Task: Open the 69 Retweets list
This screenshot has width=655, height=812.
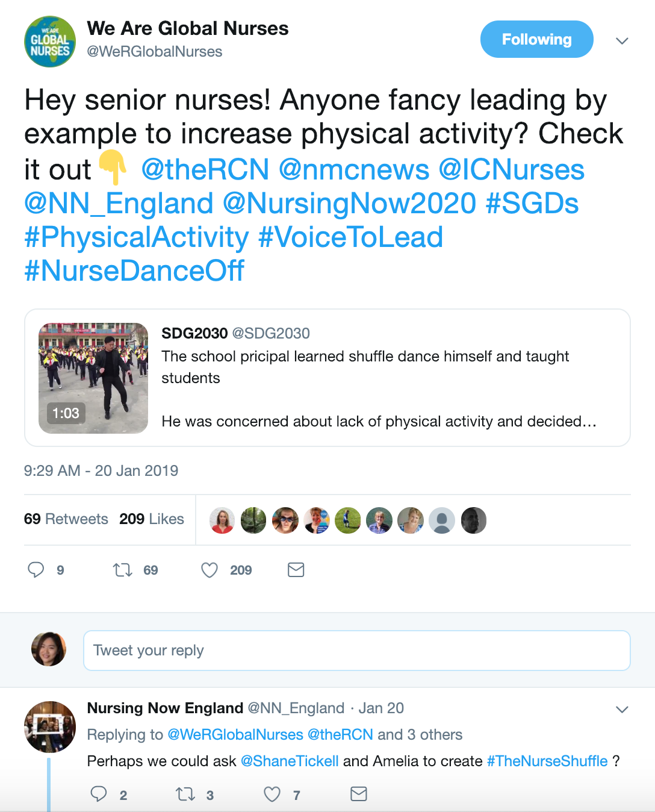Action: 66,519
